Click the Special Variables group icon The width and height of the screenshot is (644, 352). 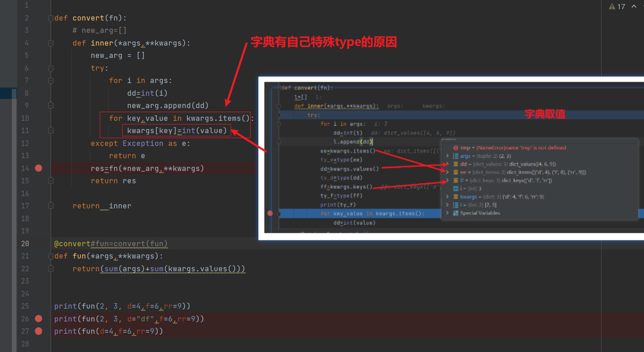456,213
